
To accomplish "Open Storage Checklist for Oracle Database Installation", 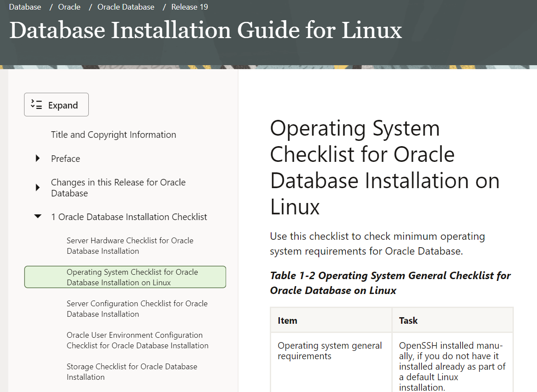I will point(132,371).
